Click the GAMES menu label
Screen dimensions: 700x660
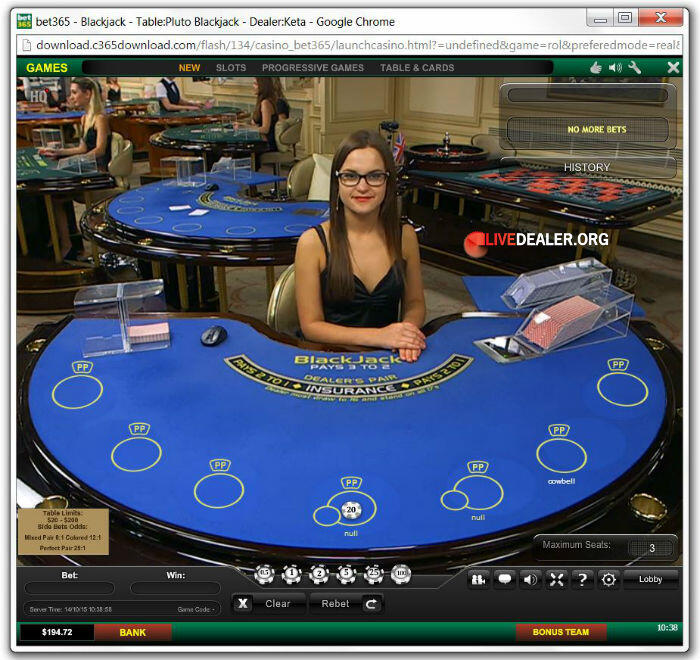[x=47, y=68]
